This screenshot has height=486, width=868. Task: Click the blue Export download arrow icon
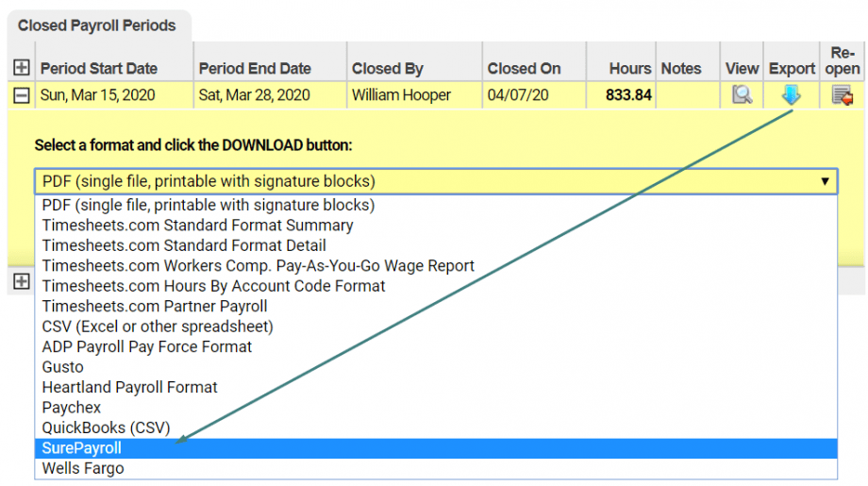click(791, 94)
